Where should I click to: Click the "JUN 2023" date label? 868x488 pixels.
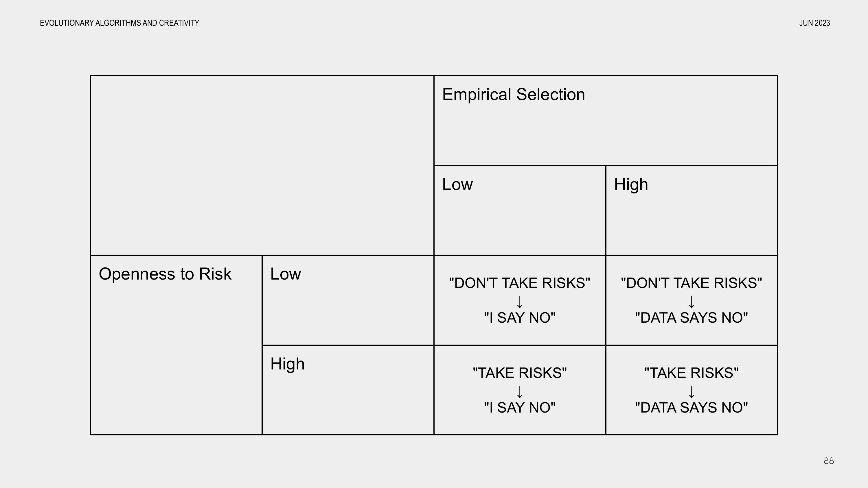[814, 23]
